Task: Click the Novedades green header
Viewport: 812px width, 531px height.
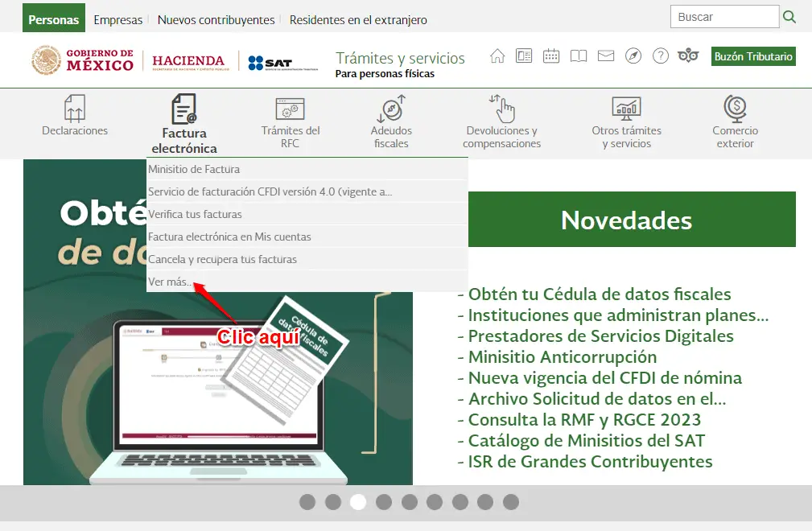Action: point(632,220)
